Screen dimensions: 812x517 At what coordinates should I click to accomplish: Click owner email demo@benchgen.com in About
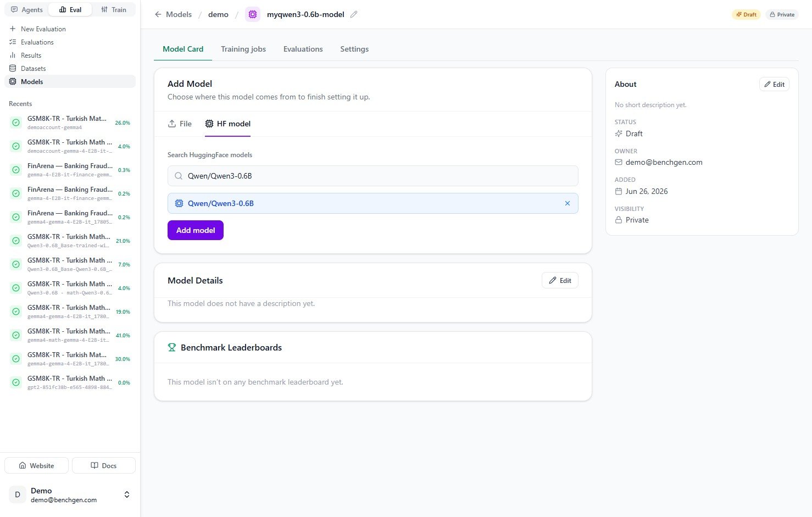(x=664, y=162)
